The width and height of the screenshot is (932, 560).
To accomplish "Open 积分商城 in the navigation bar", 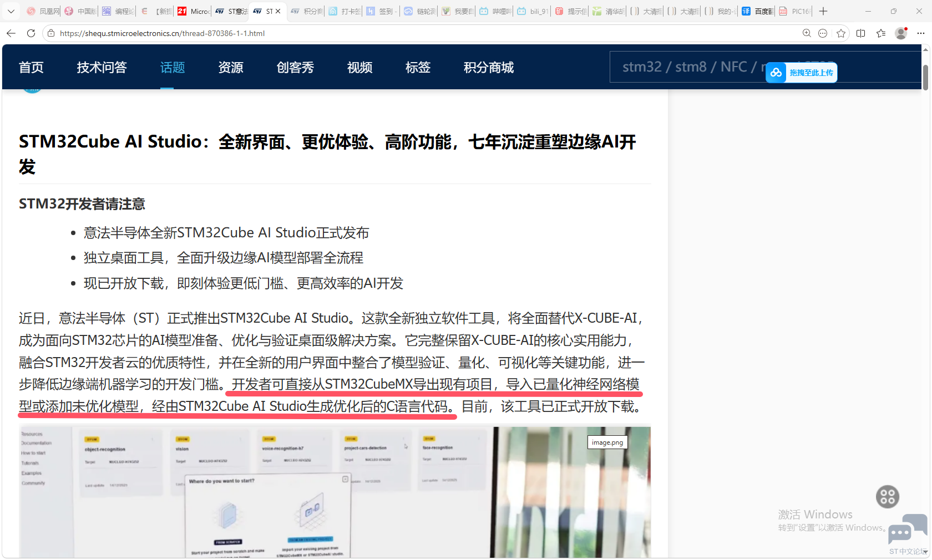I will 489,68.
